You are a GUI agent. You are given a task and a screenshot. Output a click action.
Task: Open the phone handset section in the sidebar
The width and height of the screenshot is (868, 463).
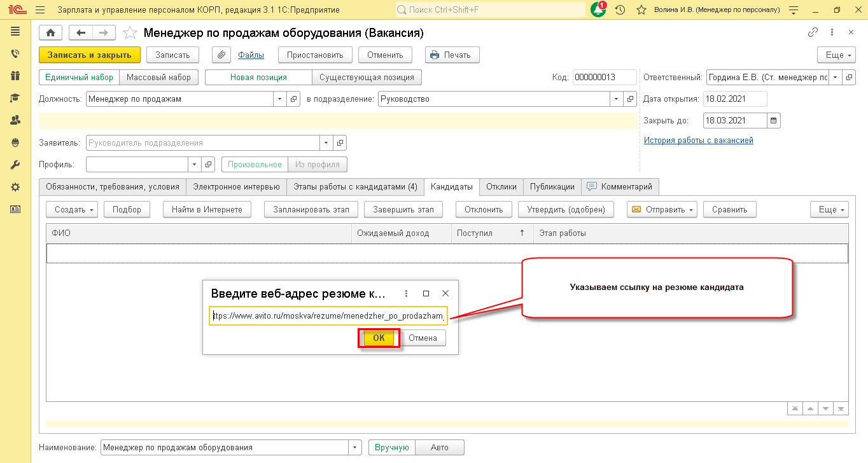coord(15,54)
